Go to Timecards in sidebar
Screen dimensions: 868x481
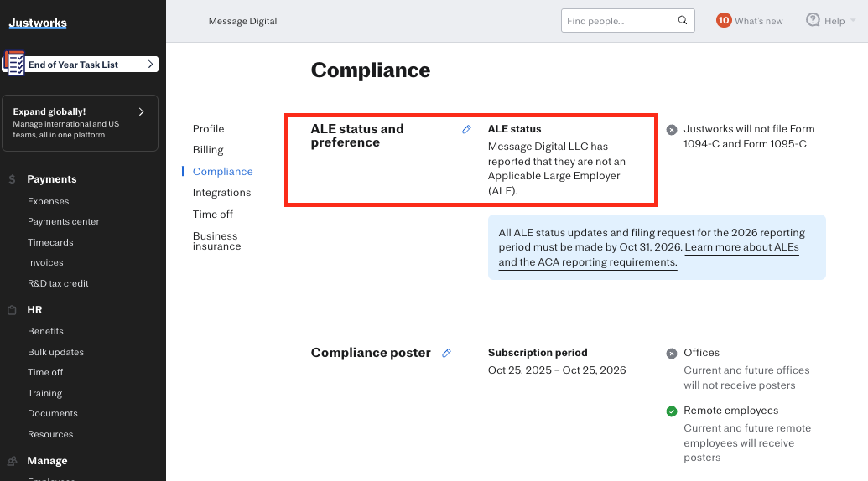coord(50,242)
